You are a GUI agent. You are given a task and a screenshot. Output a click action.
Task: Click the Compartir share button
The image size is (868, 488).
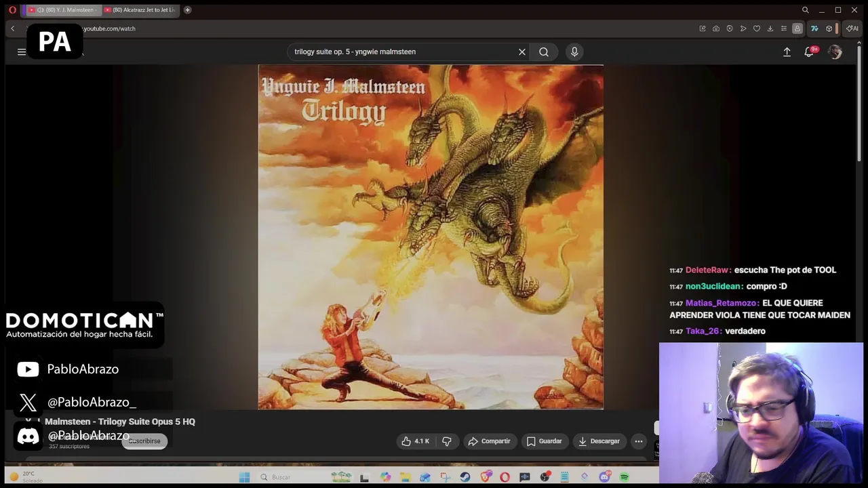[489, 441]
